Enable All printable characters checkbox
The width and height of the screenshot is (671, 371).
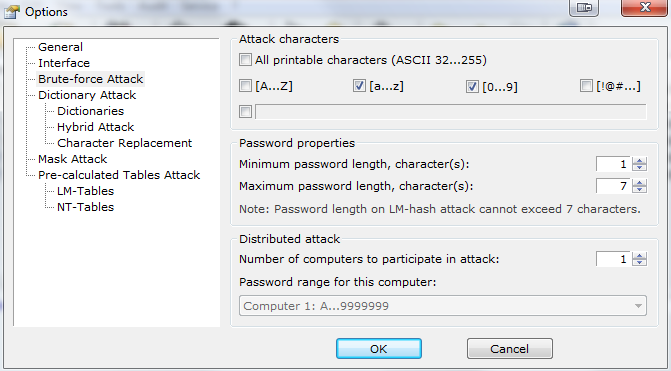(x=245, y=59)
